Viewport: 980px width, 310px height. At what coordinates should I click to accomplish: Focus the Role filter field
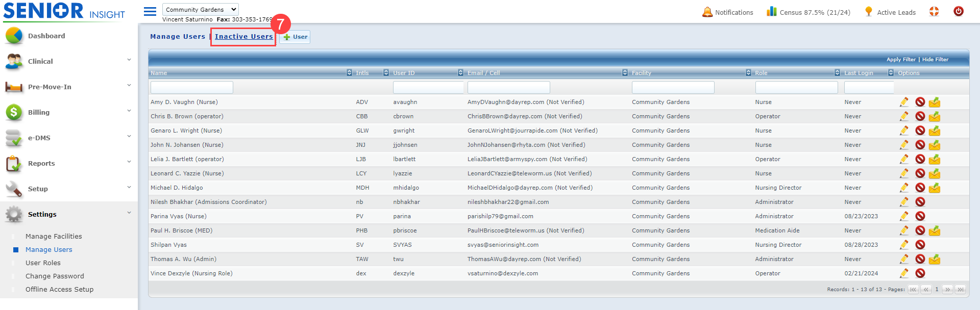coord(797,87)
